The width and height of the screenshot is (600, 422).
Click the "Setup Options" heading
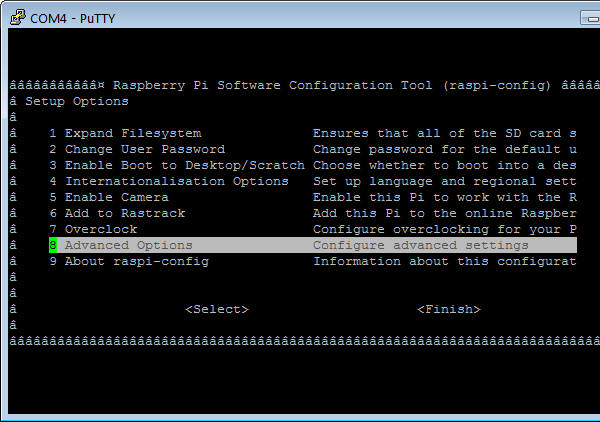click(x=77, y=101)
